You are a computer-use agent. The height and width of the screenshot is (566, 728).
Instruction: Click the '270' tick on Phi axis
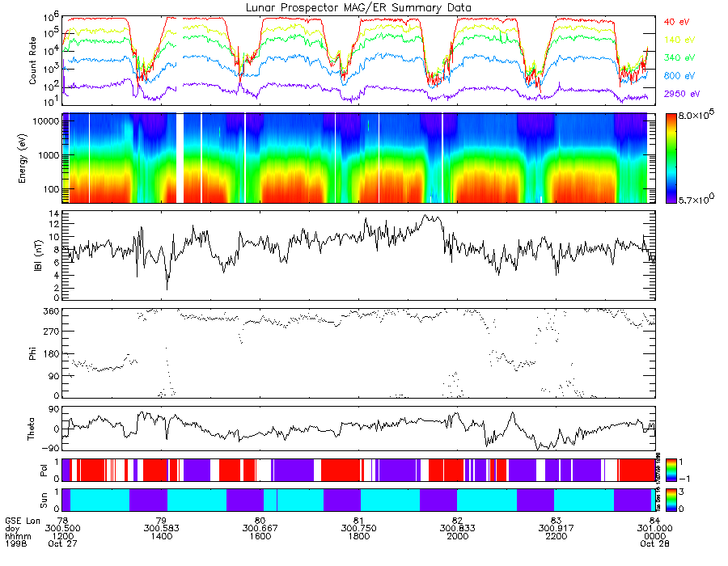pos(52,332)
